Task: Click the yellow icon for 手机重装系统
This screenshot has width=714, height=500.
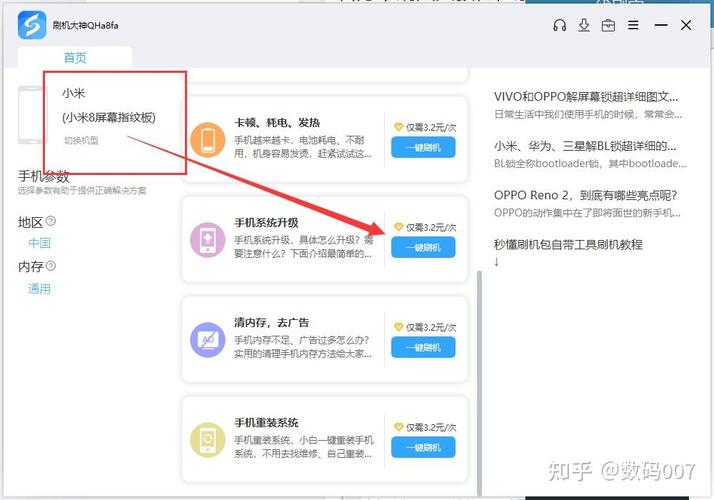Action: click(x=208, y=440)
